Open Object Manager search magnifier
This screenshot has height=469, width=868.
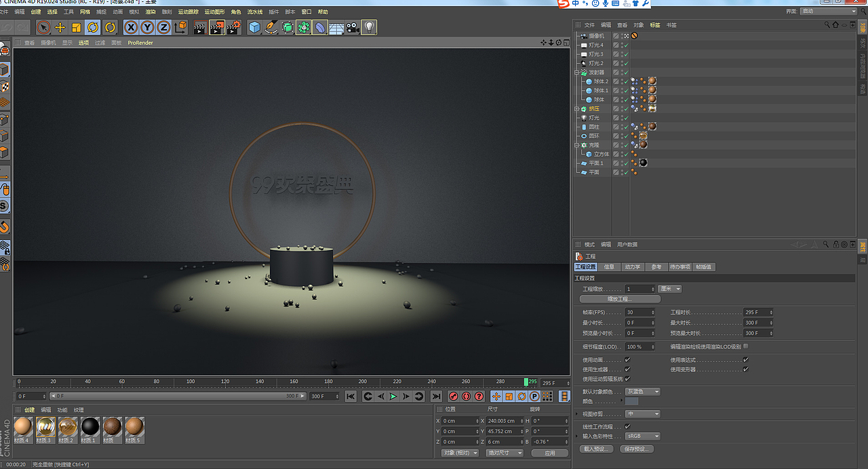827,25
